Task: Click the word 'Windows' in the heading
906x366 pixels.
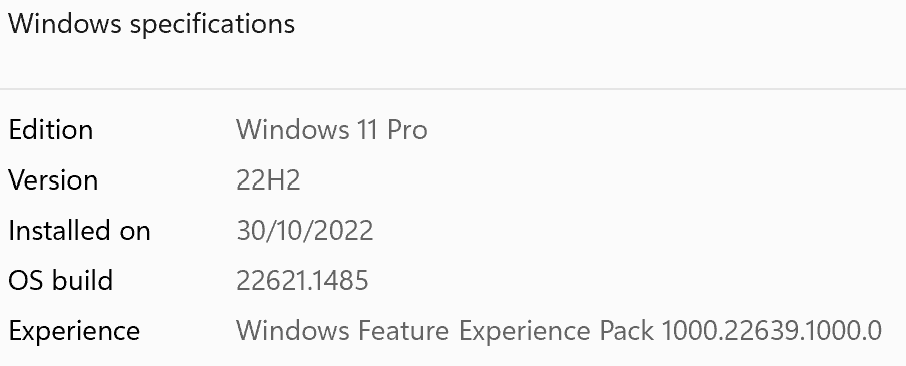Action: 65,24
